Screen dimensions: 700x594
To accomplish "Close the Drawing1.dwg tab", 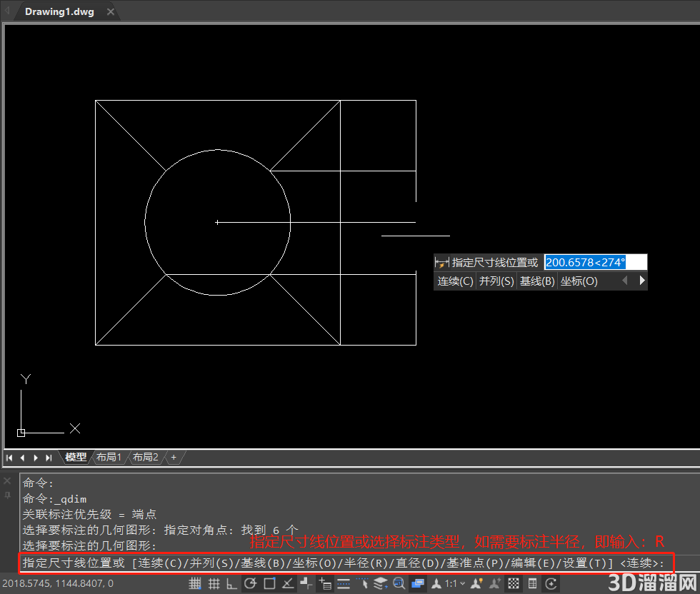I will click(x=111, y=12).
